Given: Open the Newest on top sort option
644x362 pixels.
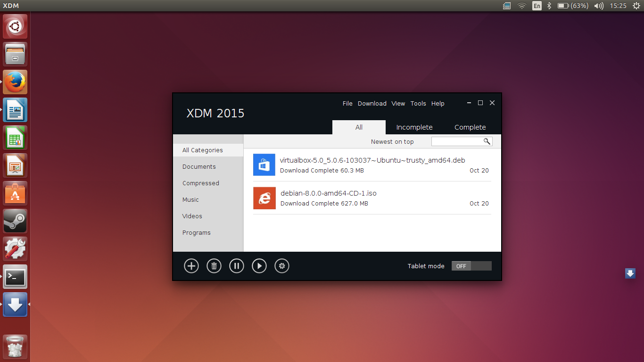Looking at the screenshot, I should click(392, 141).
